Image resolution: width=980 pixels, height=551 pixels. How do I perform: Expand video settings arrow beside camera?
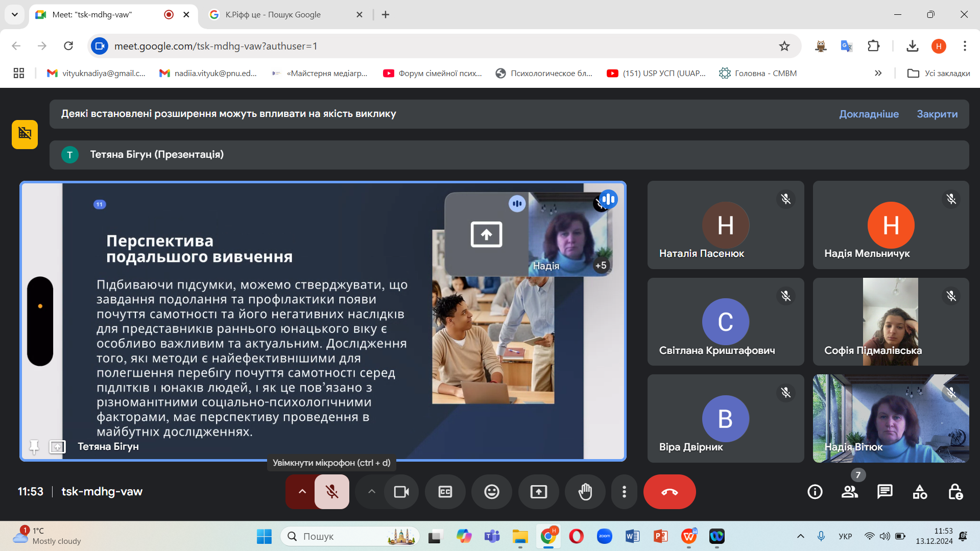[x=372, y=492]
